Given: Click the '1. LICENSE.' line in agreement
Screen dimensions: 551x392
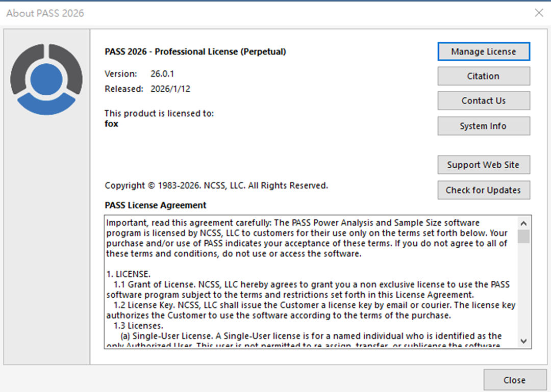Looking at the screenshot, I should click(128, 274).
